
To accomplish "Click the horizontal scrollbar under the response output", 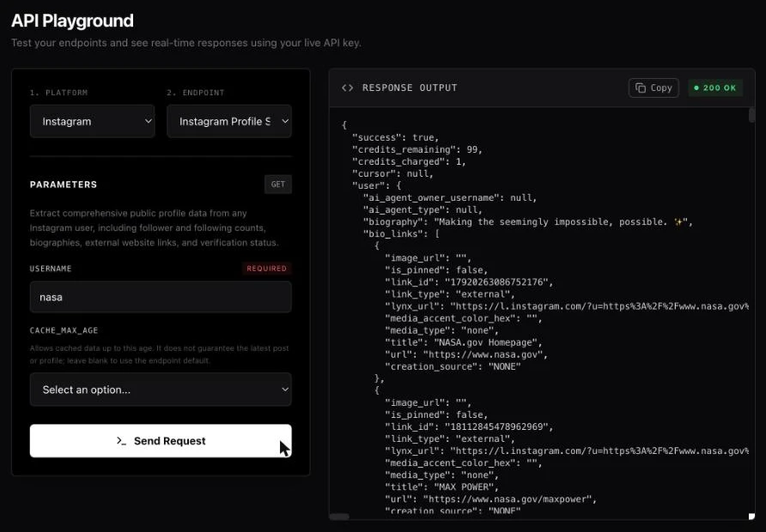I will point(339,517).
